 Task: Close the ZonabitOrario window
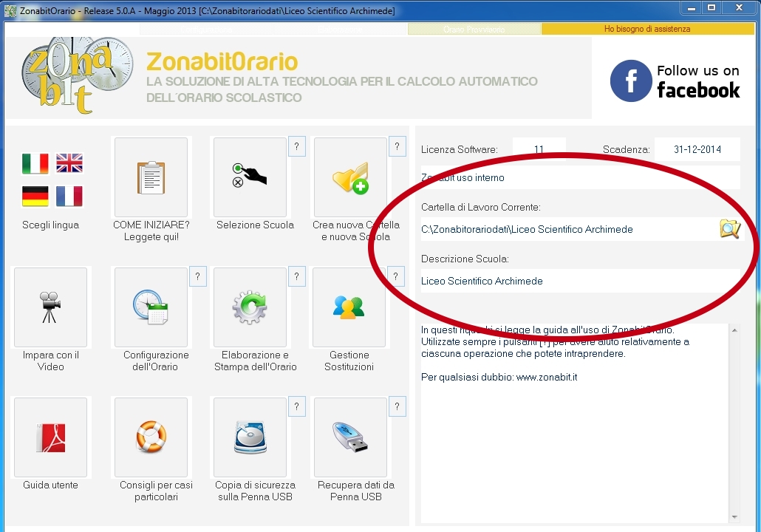click(739, 8)
